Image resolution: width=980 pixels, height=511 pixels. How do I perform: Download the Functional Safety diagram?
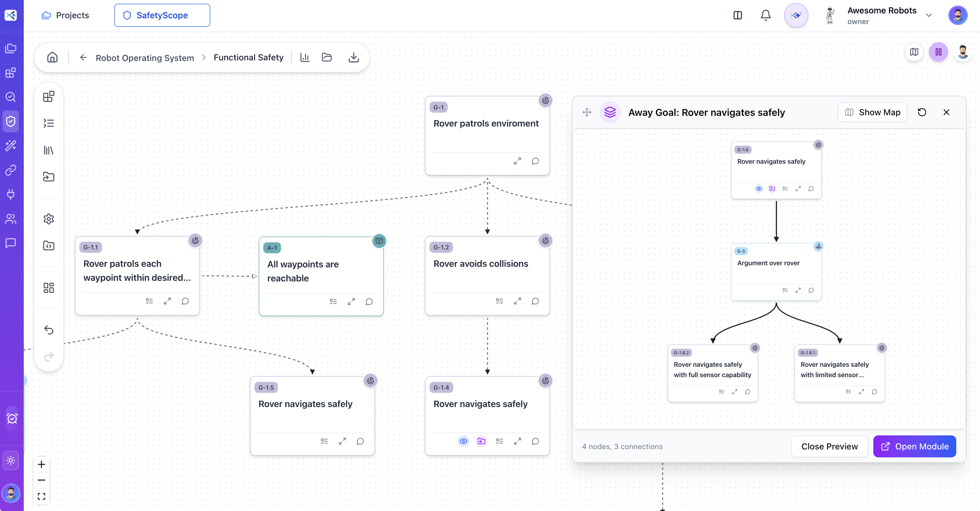coord(354,57)
